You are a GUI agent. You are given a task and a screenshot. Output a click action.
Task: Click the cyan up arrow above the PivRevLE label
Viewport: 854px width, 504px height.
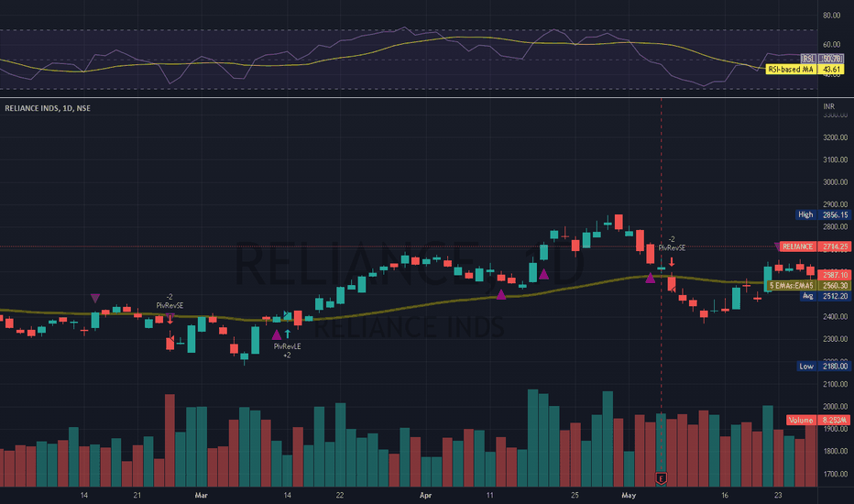(288, 334)
